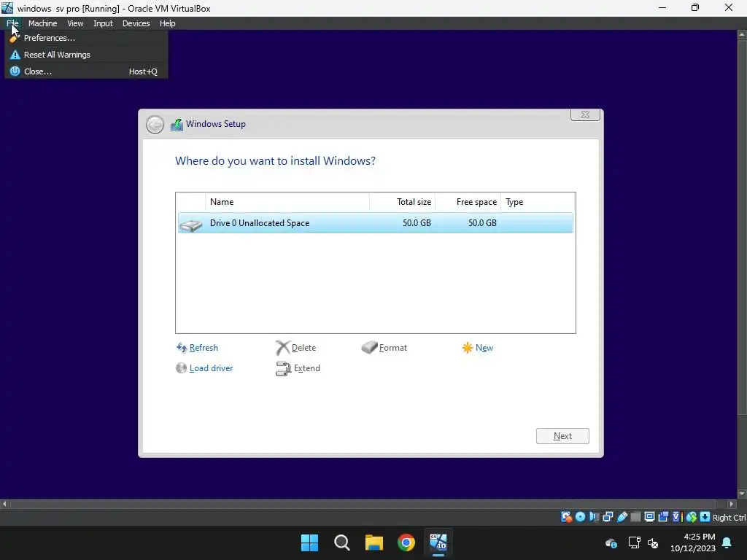Close the Windows Setup dialog
Image resolution: width=747 pixels, height=560 pixels.
click(585, 114)
